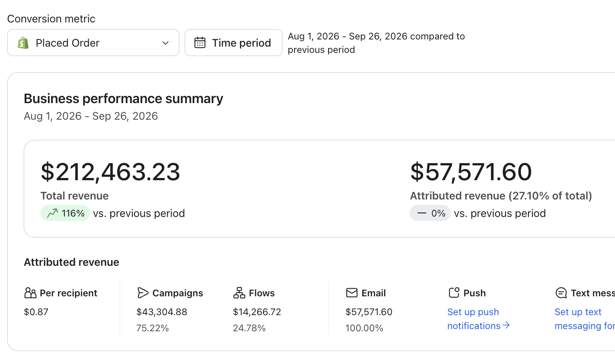Open the Placed Order conversion metric dropdown
The height and width of the screenshot is (364, 615).
click(93, 43)
